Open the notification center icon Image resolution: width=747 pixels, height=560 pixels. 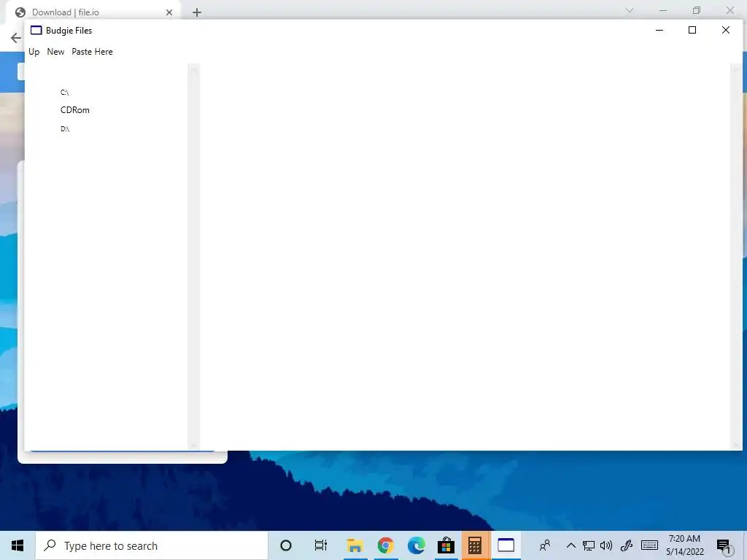724,546
